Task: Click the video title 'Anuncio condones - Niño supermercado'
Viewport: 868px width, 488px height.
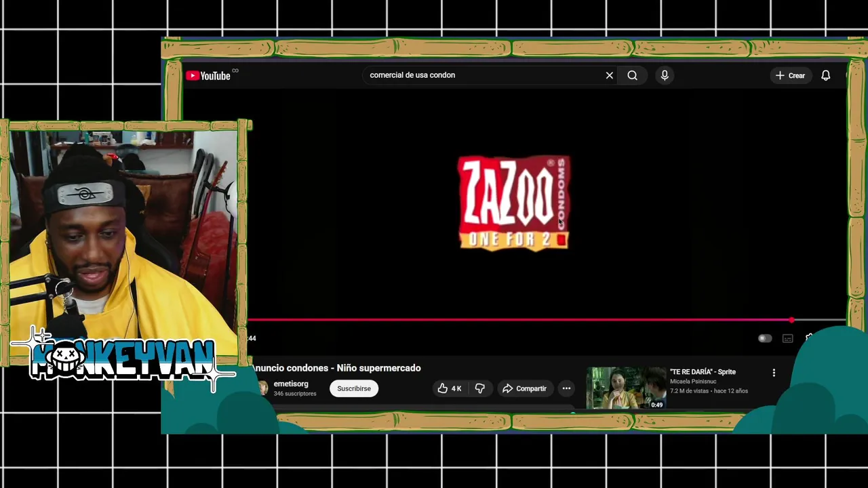Action: tap(337, 368)
